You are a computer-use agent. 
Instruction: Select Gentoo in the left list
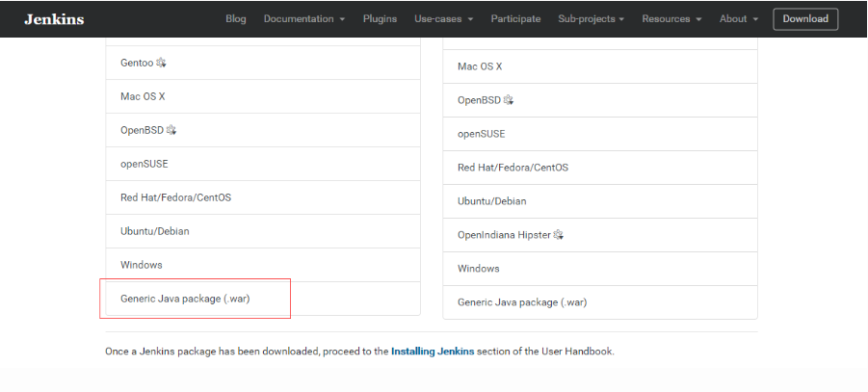pos(263,63)
